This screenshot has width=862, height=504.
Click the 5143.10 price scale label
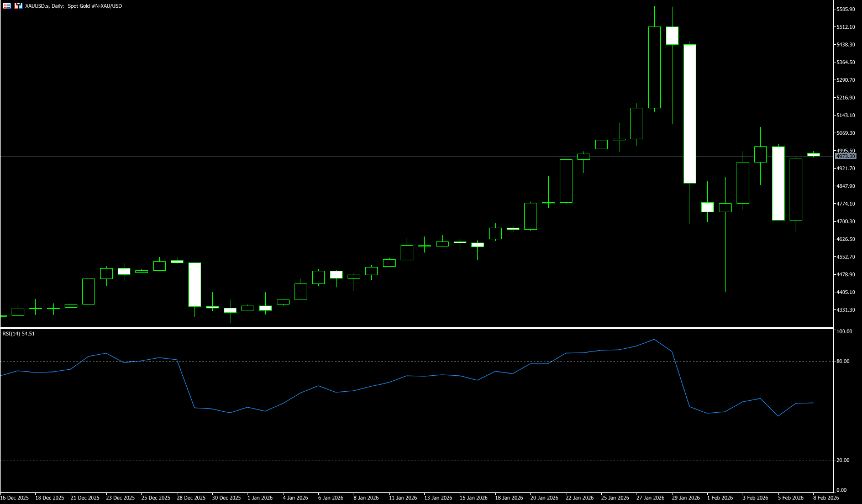pyautogui.click(x=845, y=116)
